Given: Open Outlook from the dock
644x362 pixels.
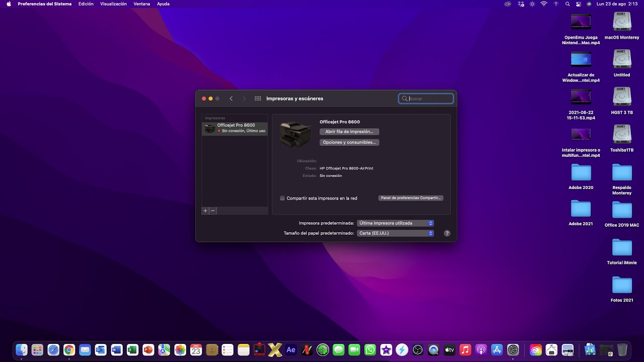Looking at the screenshot, I should click(101, 350).
